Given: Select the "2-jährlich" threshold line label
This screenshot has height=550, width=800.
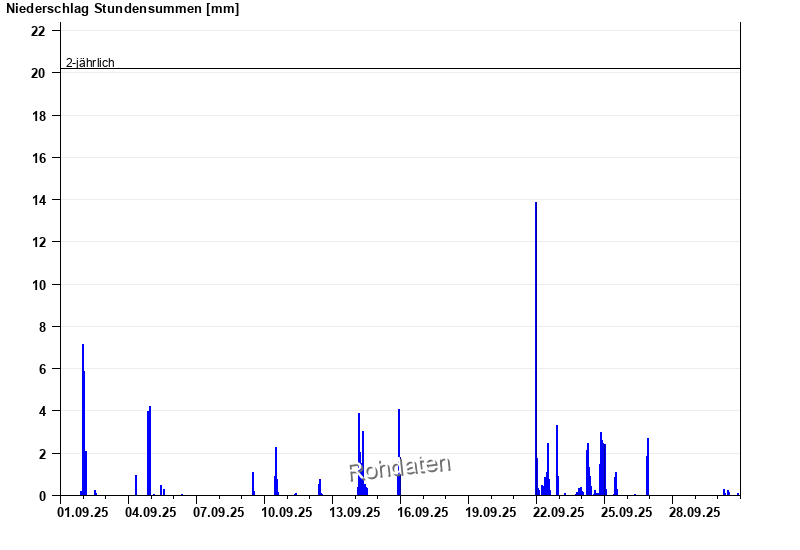Looking at the screenshot, I should [x=90, y=63].
